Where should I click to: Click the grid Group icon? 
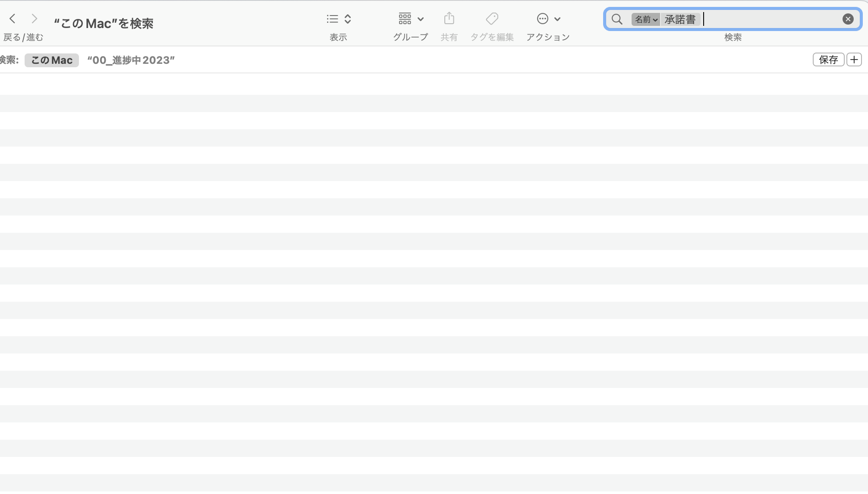coord(405,19)
